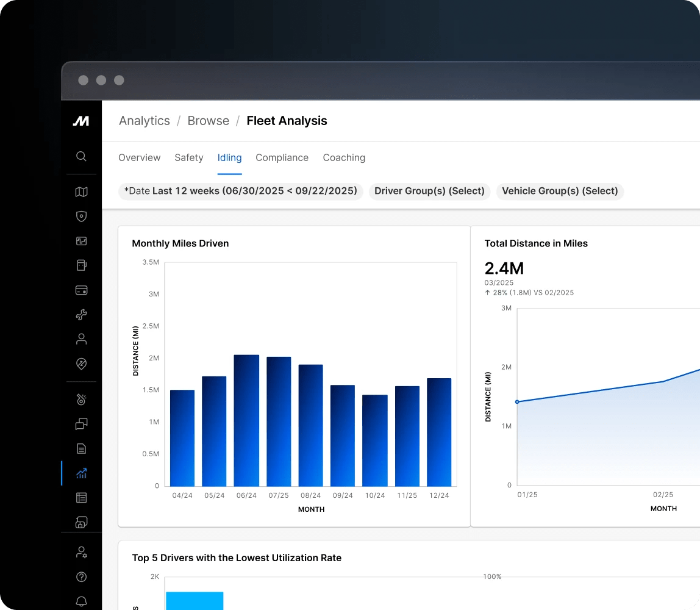
Task: Open the reports table icon in sidebar
Action: (x=81, y=498)
